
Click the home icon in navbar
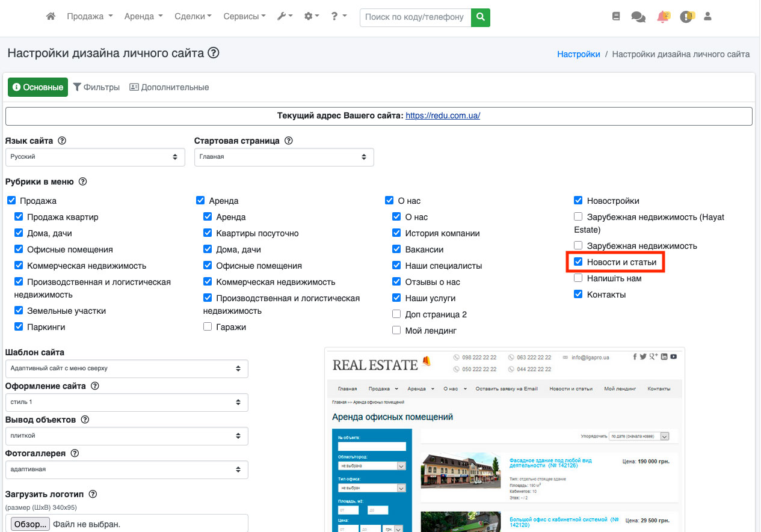51,17
